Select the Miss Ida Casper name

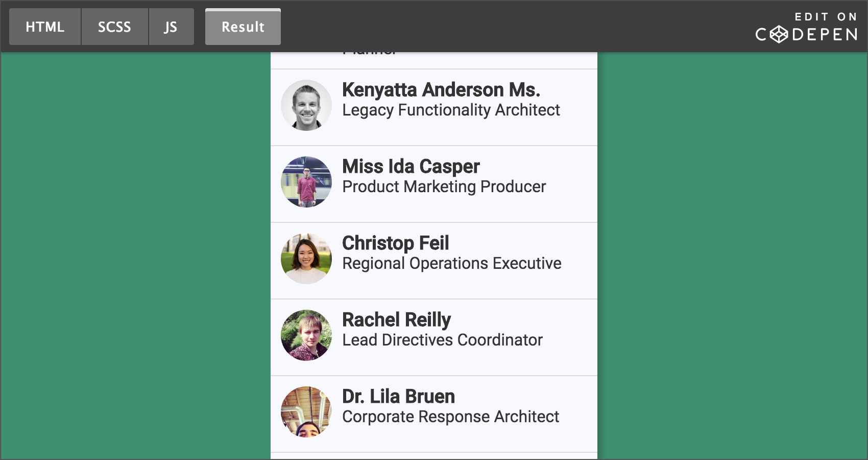click(x=411, y=167)
